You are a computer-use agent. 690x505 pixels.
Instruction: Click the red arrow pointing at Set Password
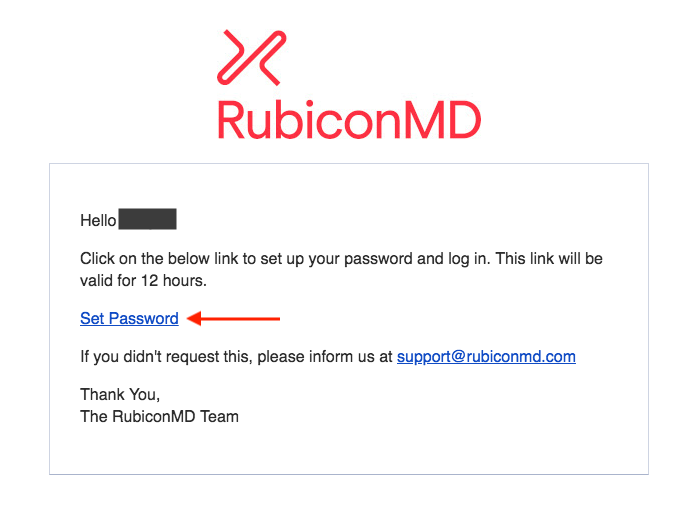(x=233, y=318)
